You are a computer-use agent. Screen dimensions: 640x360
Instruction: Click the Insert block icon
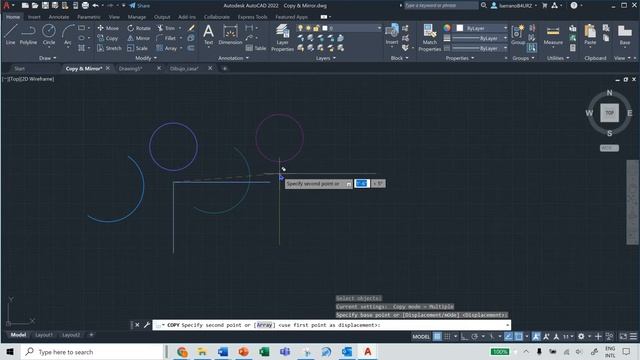392,34
